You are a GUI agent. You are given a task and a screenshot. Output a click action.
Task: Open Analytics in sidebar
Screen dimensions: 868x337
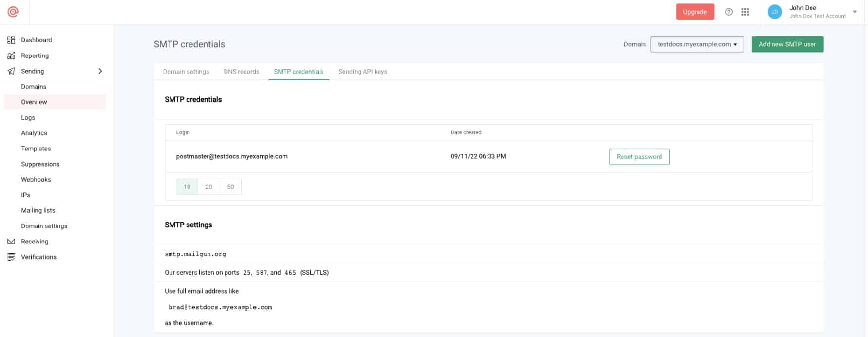tap(34, 133)
